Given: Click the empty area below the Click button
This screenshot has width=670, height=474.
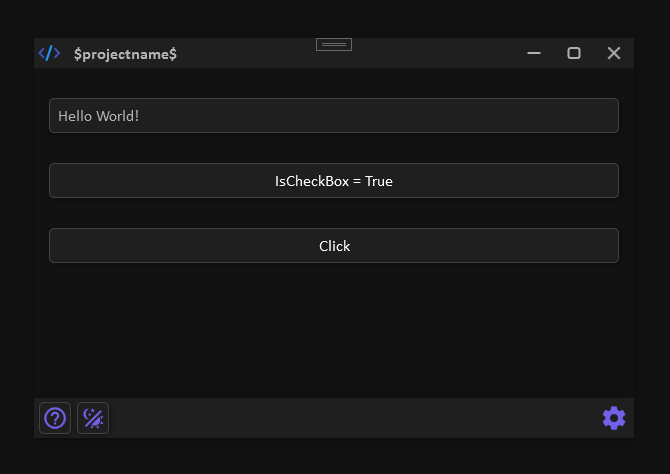Looking at the screenshot, I should 334,330.
